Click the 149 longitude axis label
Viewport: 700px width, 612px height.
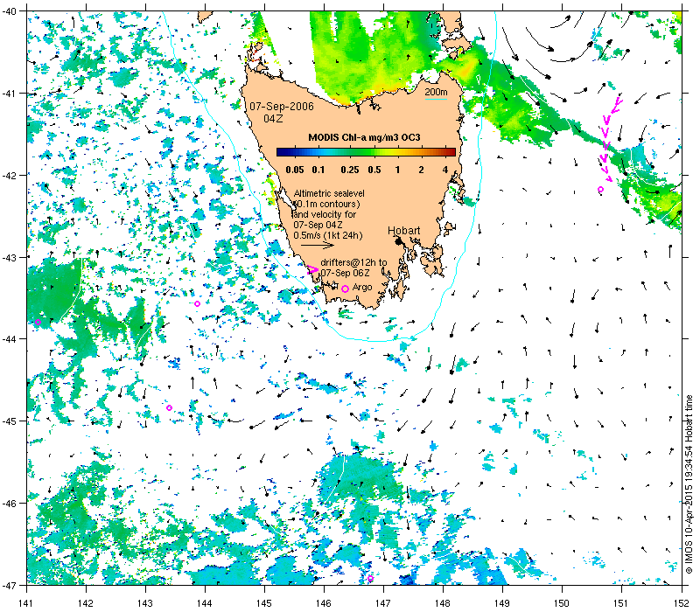pyautogui.click(x=502, y=603)
